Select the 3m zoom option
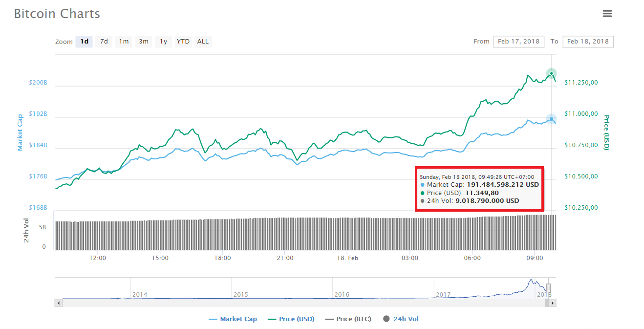 [x=143, y=42]
